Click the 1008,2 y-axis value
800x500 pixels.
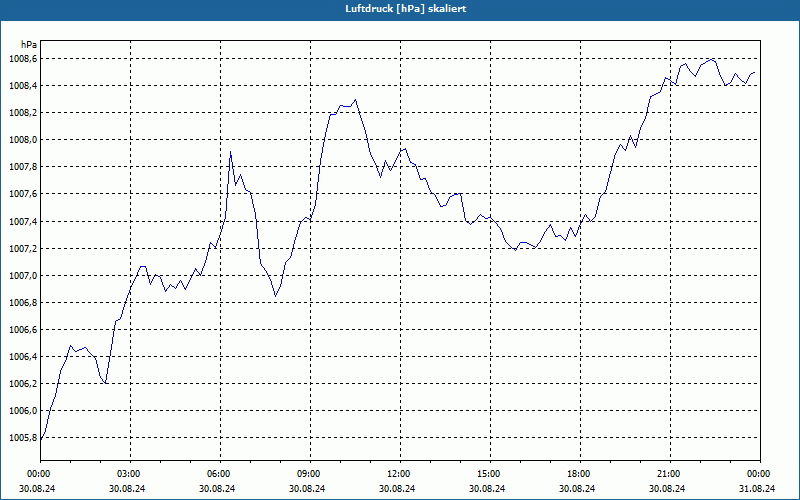pos(23,113)
